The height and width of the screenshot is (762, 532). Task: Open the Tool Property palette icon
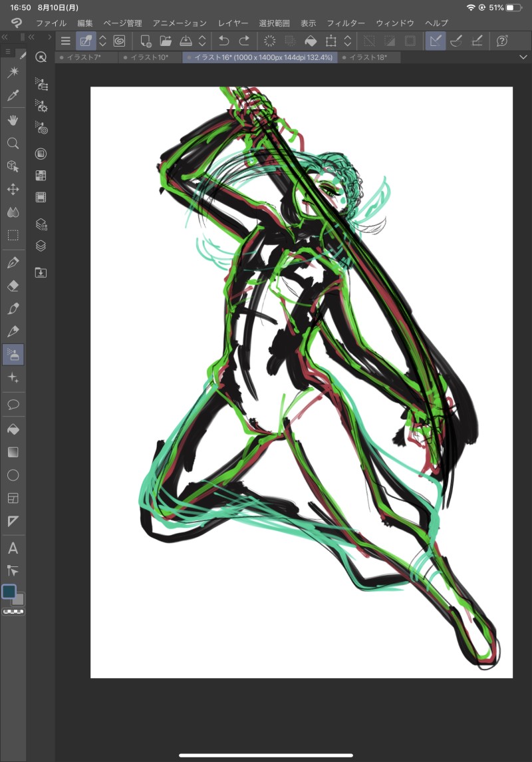pos(41,105)
